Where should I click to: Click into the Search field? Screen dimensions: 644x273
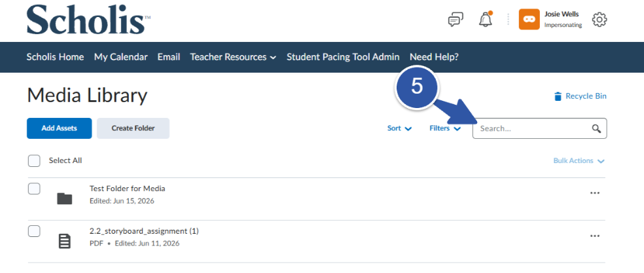point(539,128)
